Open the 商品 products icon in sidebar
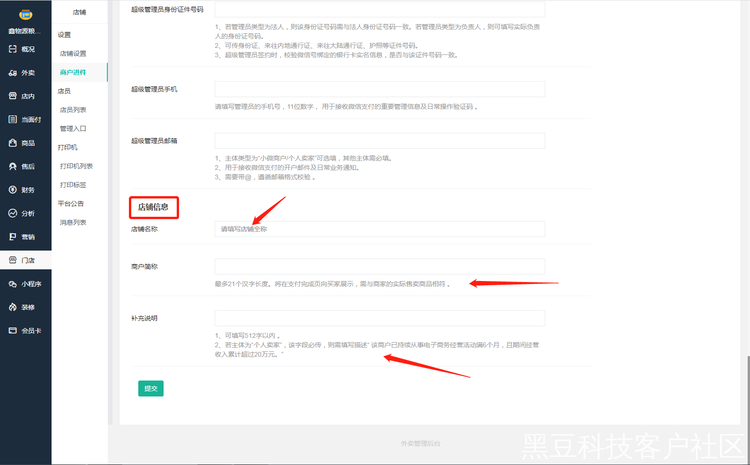750x465 pixels. point(13,143)
